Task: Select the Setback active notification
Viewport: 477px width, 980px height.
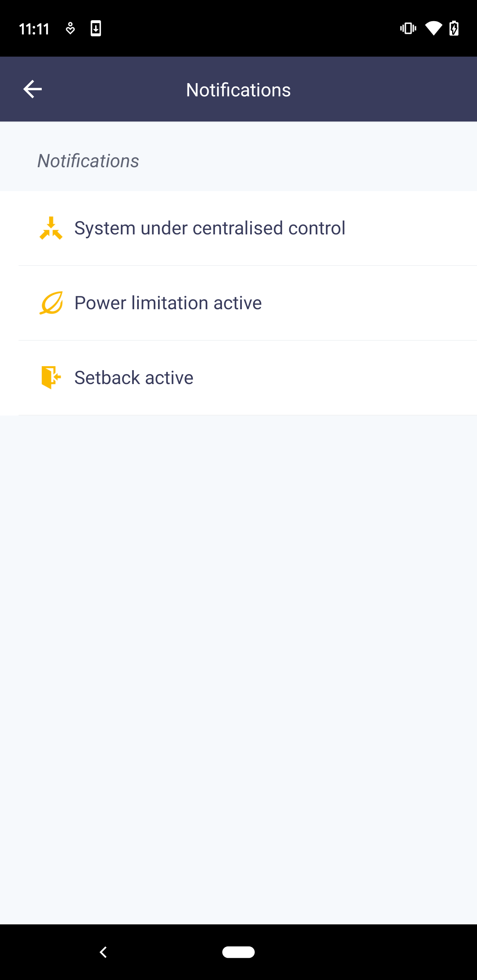Action: point(133,377)
